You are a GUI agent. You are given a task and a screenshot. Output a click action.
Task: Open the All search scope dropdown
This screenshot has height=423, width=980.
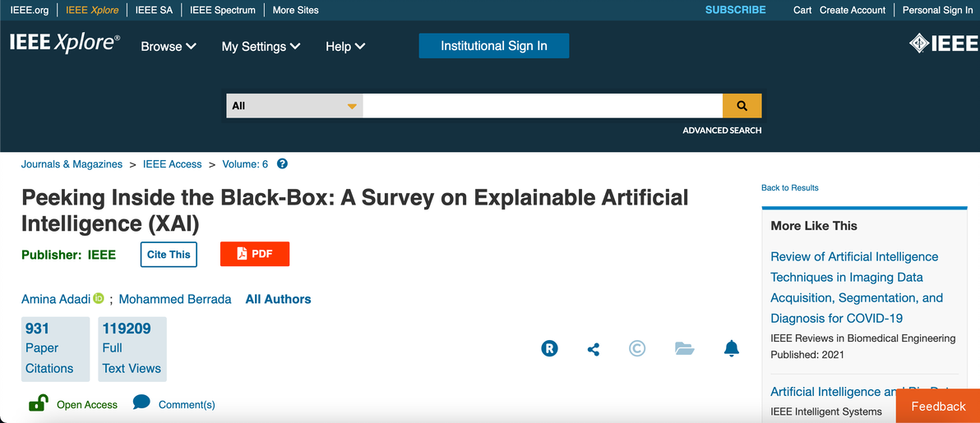tap(294, 106)
